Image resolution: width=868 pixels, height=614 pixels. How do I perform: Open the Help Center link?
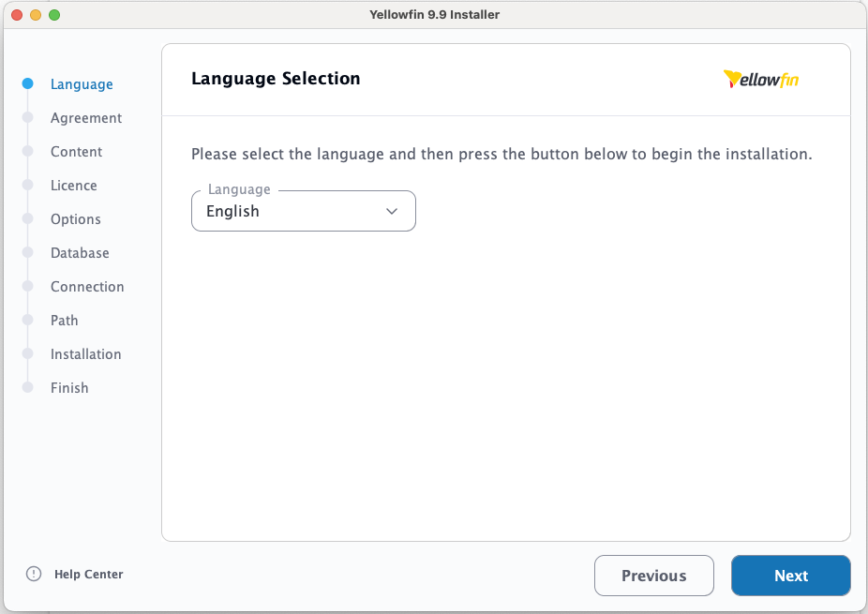(88, 574)
